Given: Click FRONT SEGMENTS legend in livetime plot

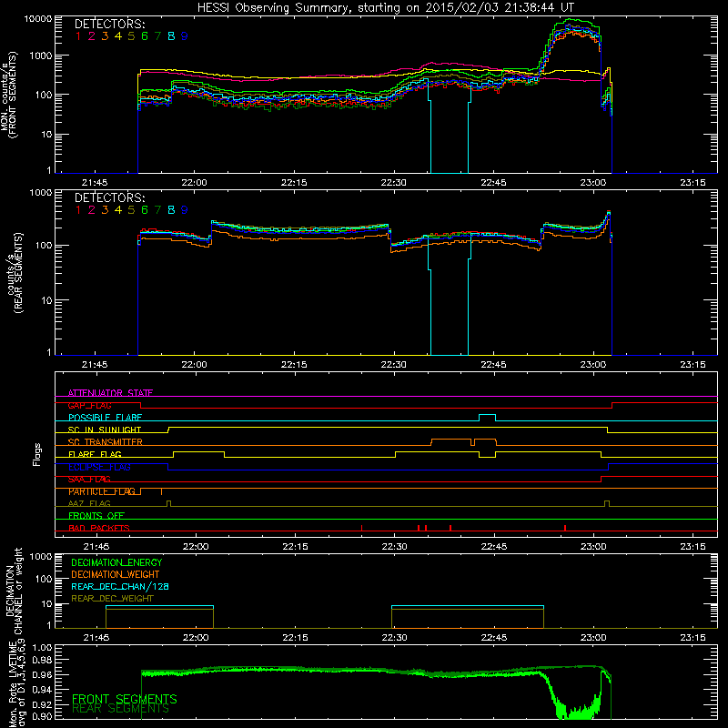Looking at the screenshot, I should (x=125, y=699).
